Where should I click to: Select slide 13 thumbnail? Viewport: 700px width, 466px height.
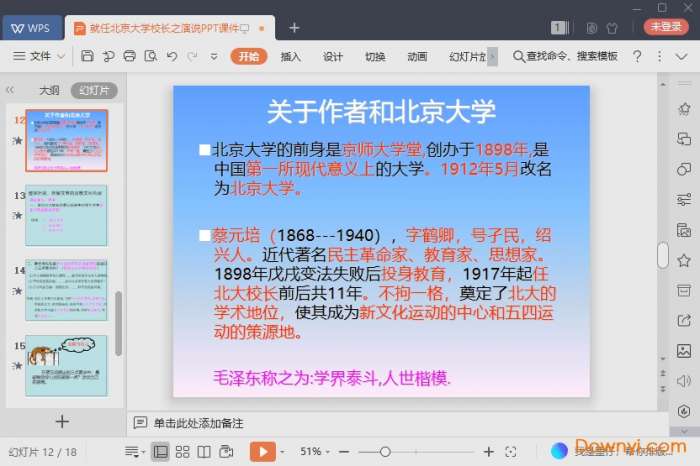tap(66, 215)
